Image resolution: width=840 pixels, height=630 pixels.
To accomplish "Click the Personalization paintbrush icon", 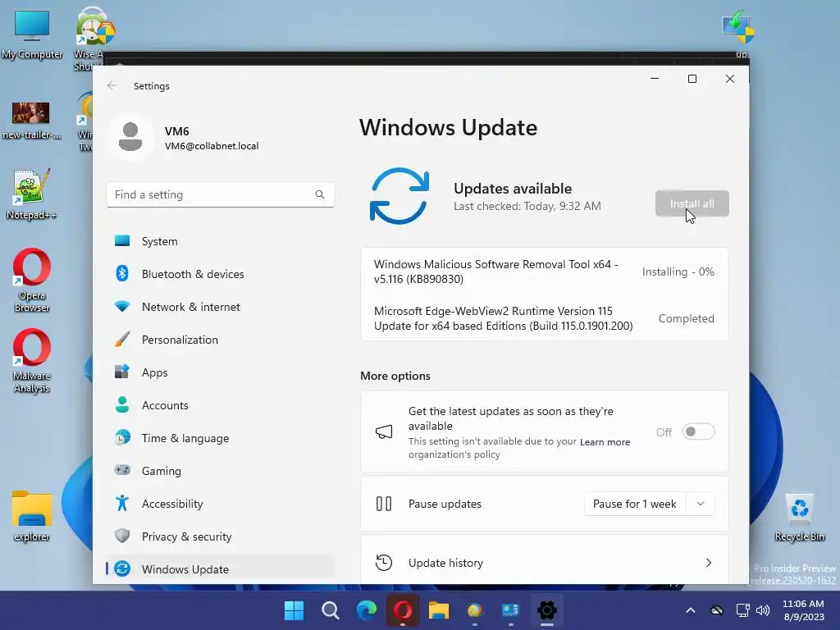I will [122, 339].
